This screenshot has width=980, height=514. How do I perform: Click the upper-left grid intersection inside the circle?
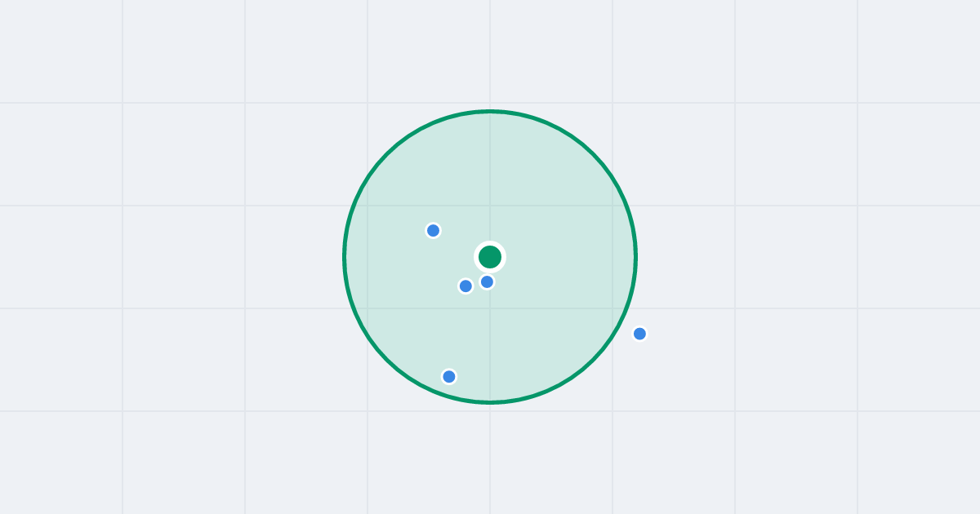367,206
